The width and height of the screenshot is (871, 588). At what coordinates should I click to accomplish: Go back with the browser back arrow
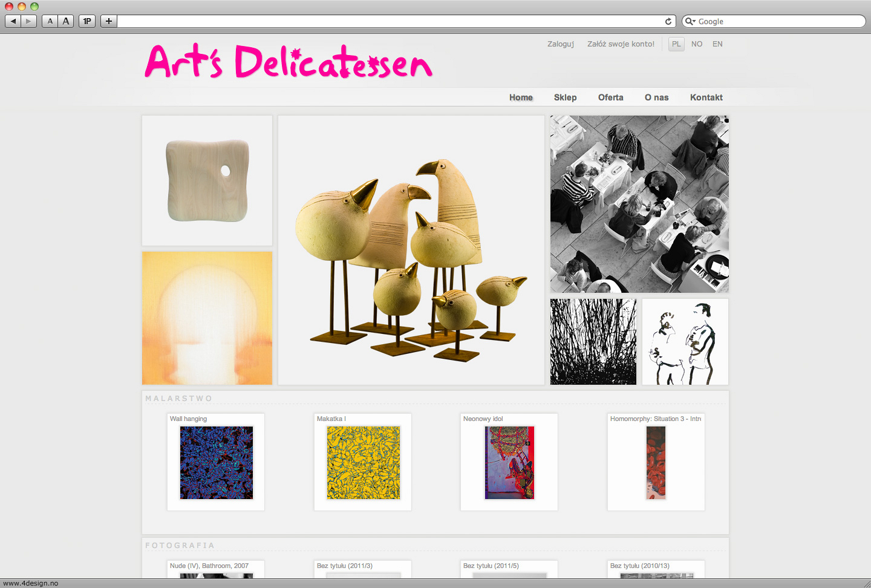(13, 21)
